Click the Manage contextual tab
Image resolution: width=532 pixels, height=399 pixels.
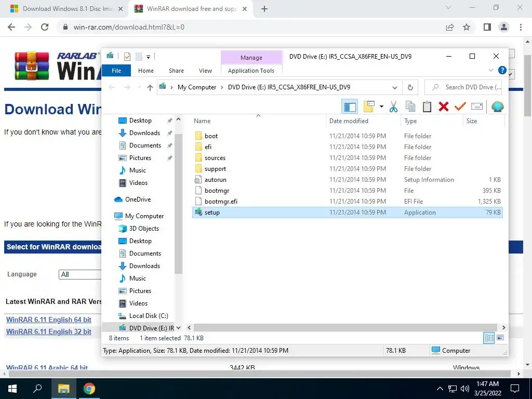[x=251, y=58]
